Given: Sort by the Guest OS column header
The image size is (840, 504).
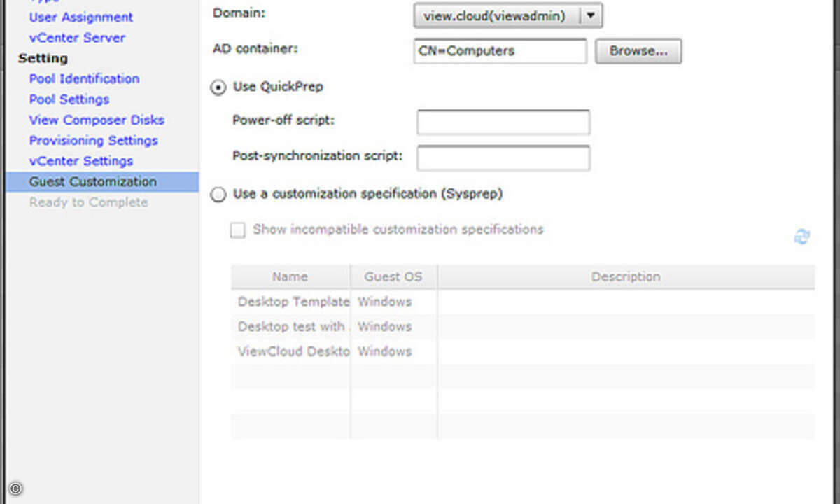Looking at the screenshot, I should (x=393, y=277).
